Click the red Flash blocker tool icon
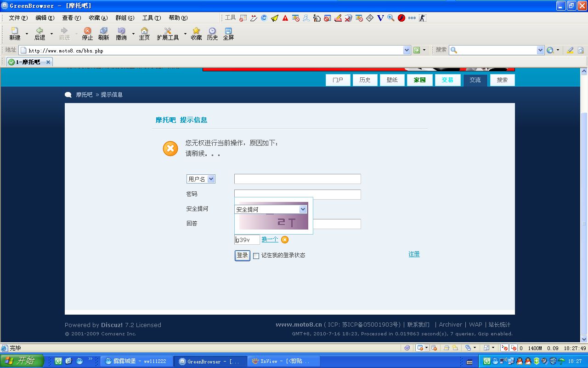Image resolution: width=588 pixels, height=368 pixels. [x=401, y=18]
